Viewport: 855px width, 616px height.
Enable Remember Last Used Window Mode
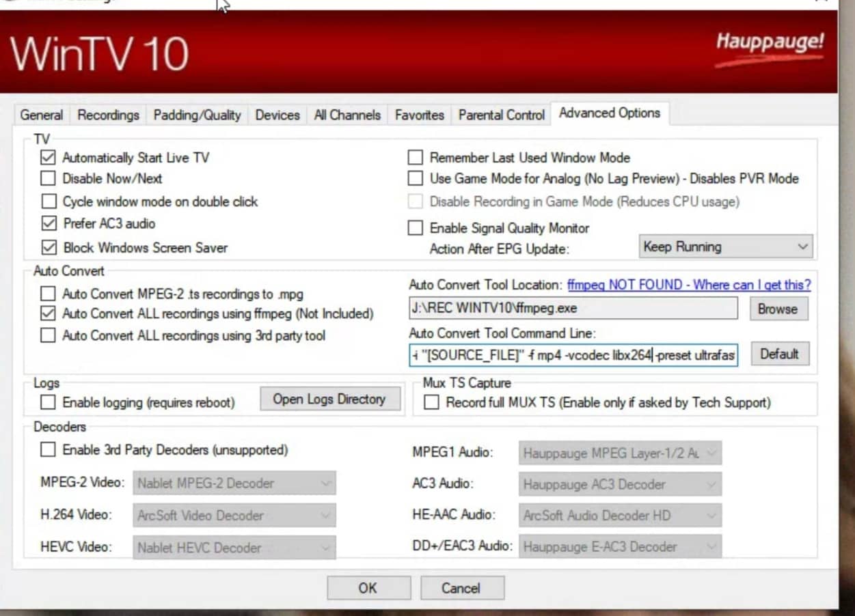(415, 158)
